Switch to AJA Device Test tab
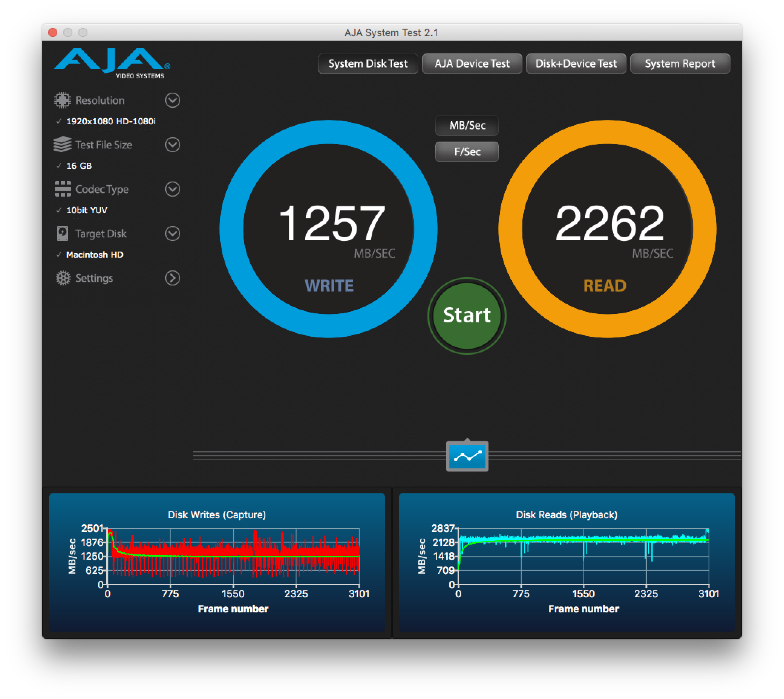784x699 pixels. point(472,64)
